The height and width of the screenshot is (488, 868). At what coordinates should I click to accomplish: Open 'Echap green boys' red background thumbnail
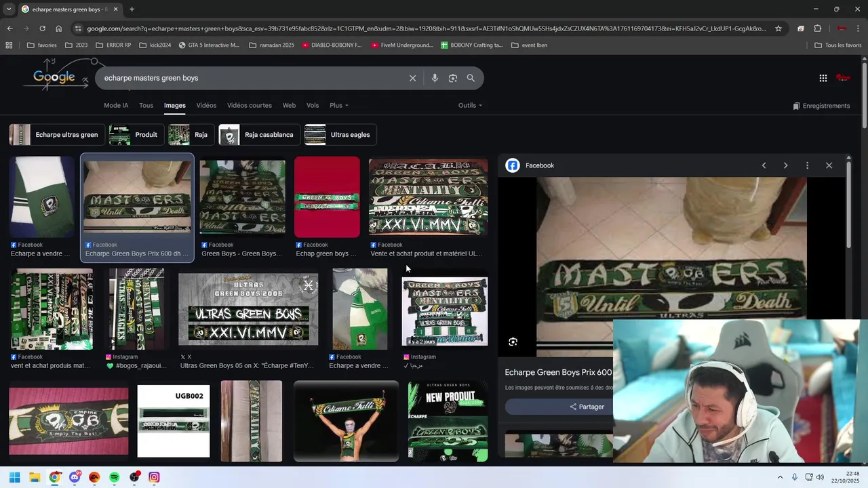pyautogui.click(x=327, y=197)
